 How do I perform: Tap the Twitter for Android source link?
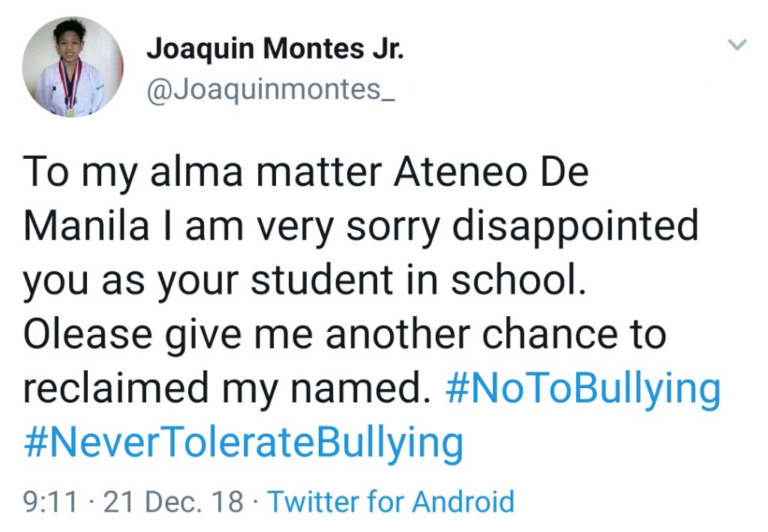coord(391,501)
